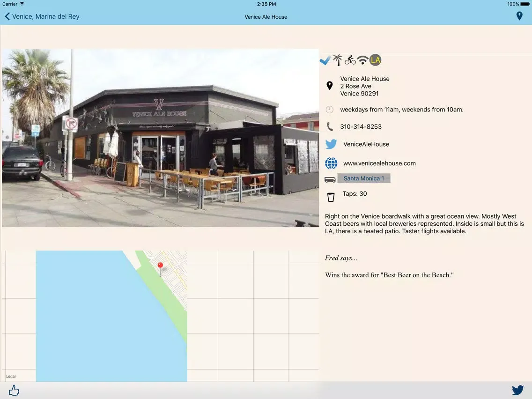Viewport: 532px width, 399px height.
Task: Tap the Fred says... heading
Action: (341, 258)
